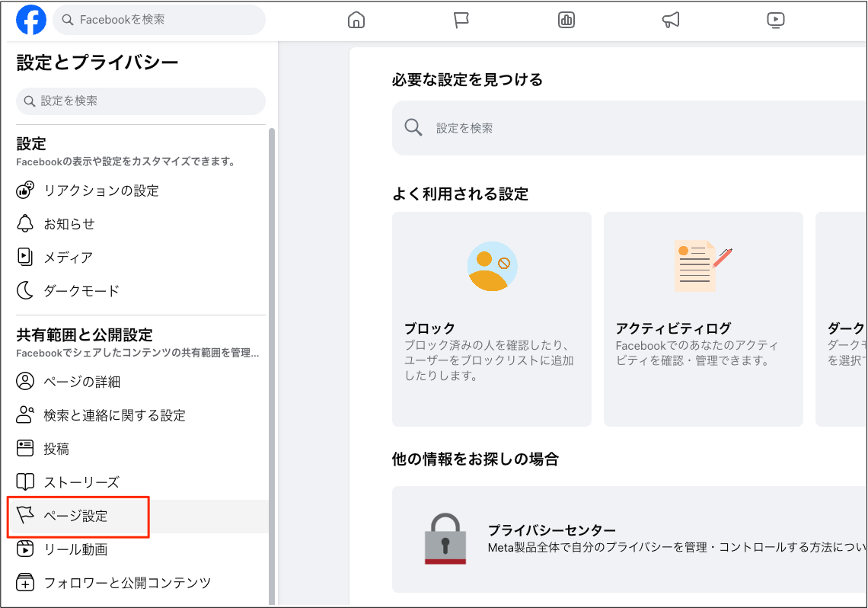This screenshot has width=868, height=608.
Task: Click the Facebookの表示や設定 subtitle text
Action: tap(126, 162)
